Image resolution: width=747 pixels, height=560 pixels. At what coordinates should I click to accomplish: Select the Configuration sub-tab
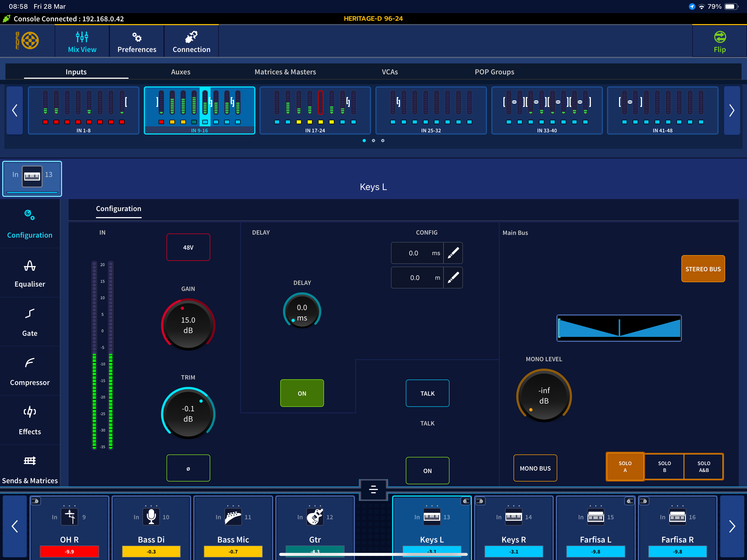click(119, 209)
